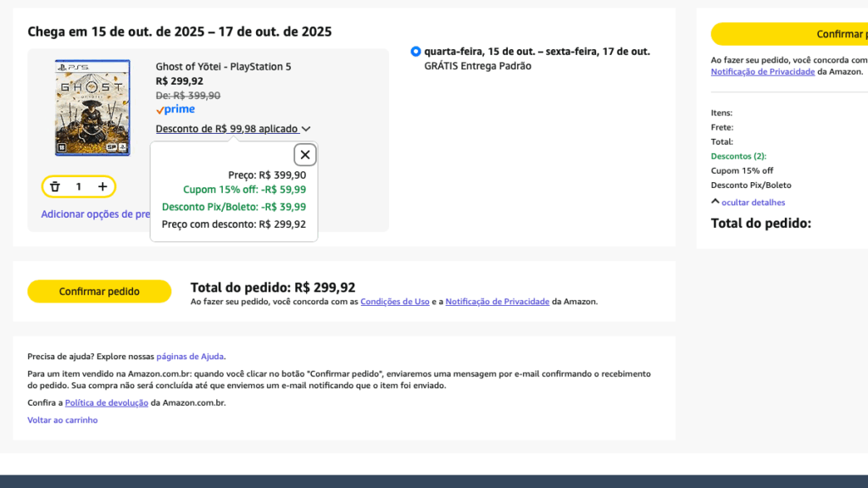This screenshot has width=868, height=488.
Task: Click sidebar Frete: label
Action: point(722,127)
